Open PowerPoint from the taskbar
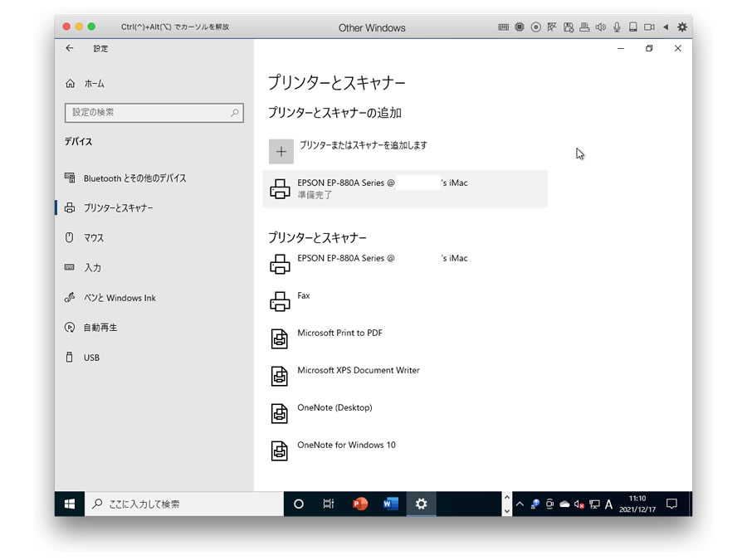This screenshot has height=560, width=747. pos(359,504)
